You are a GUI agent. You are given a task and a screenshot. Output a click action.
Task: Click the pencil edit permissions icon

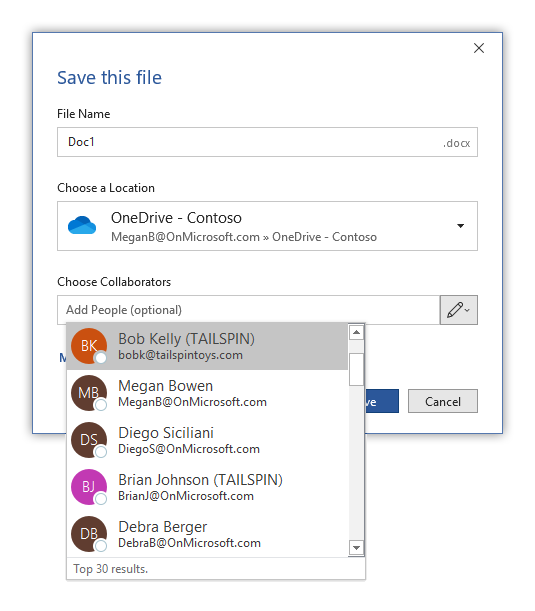coord(454,310)
